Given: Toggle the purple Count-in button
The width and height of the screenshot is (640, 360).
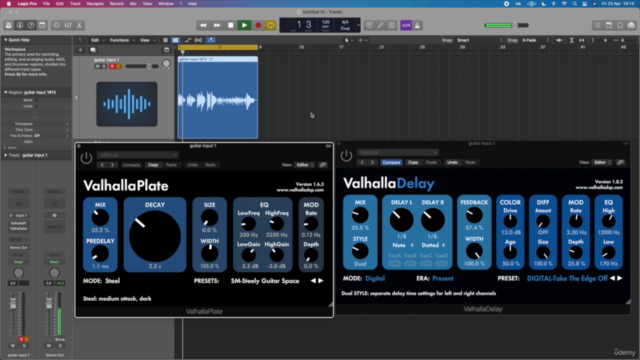Looking at the screenshot, I should tap(406, 25).
